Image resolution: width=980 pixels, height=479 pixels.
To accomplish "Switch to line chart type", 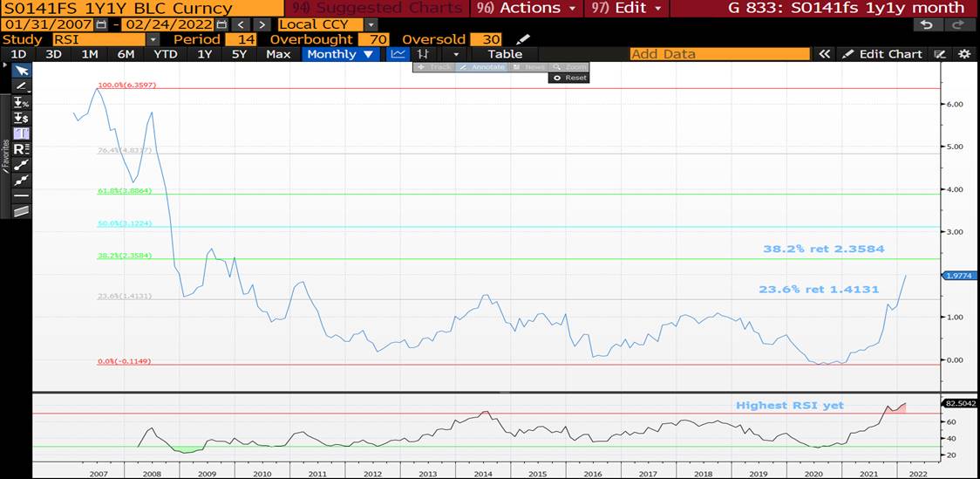I will [398, 54].
